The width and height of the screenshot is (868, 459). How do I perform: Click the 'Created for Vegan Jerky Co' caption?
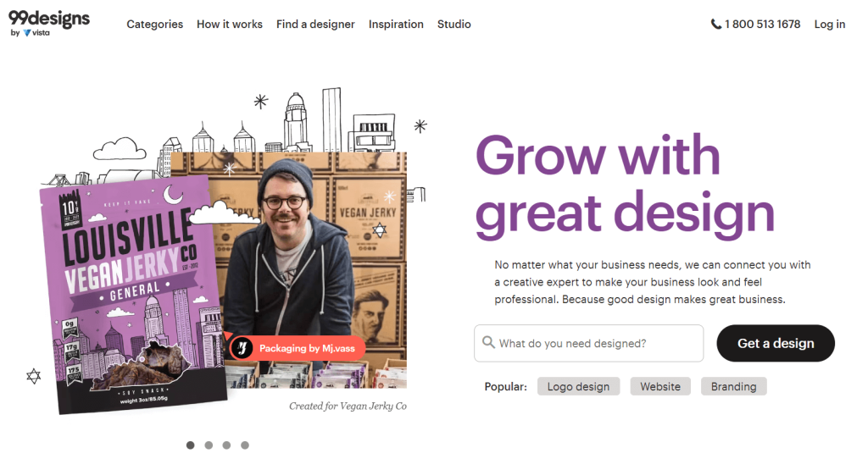coord(348,406)
